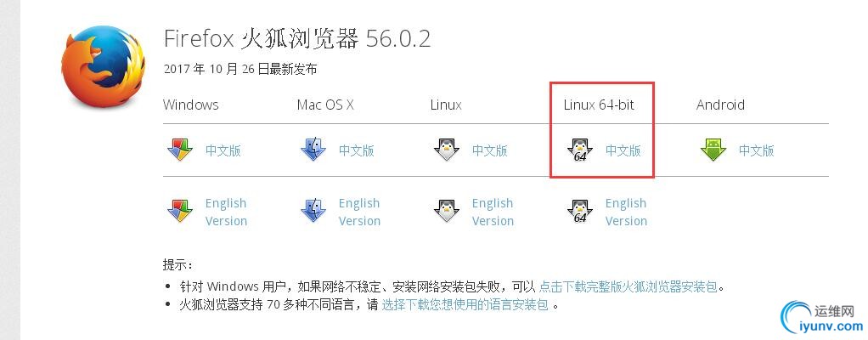Open the Mac OS X 中文版 link
The width and height of the screenshot is (868, 340).
(357, 150)
